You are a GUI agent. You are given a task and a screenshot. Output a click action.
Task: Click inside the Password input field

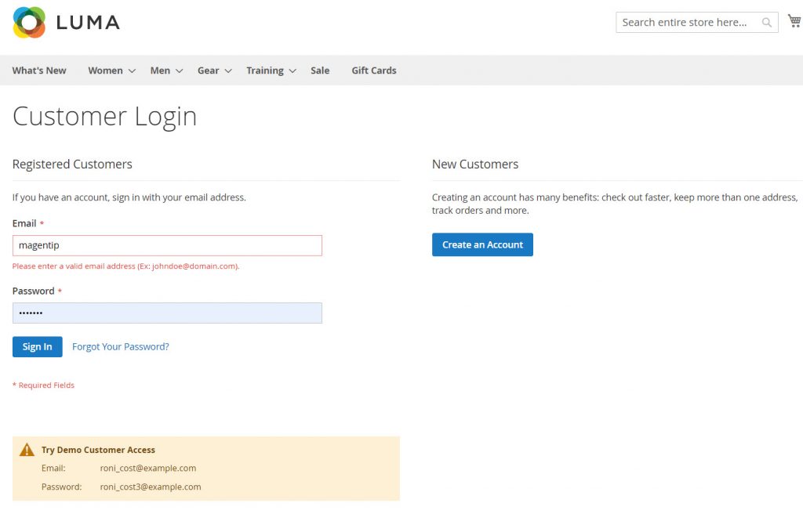pyautogui.click(x=167, y=313)
